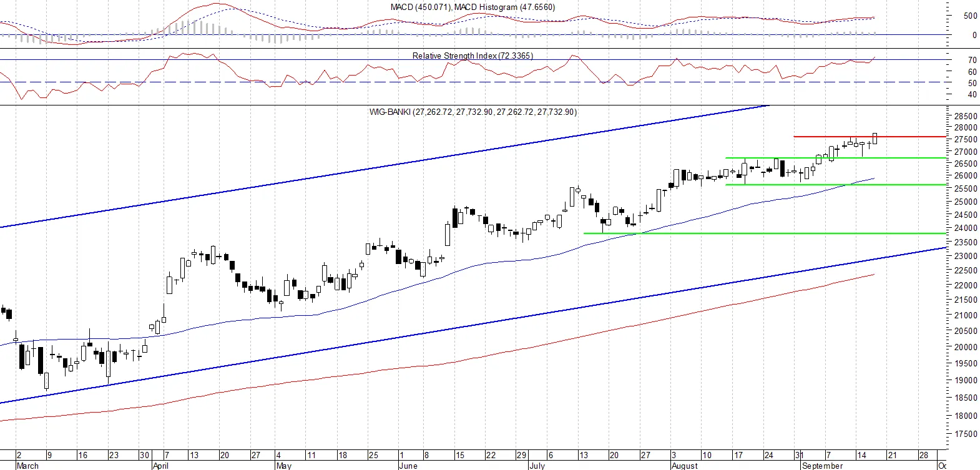This screenshot has height=470, width=980.
Task: Click the MACD indicator title text
Action: 473,7
